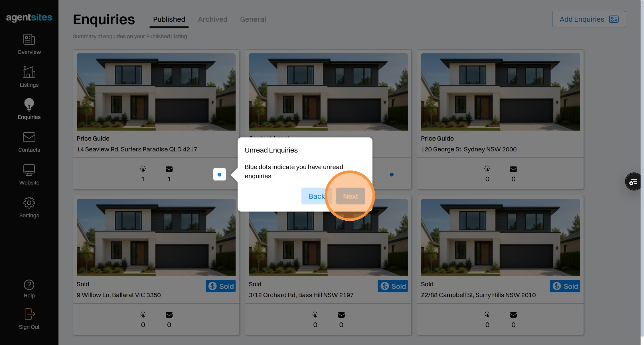Open Settings gear in sidebar
This screenshot has height=345, width=644.
point(29,203)
